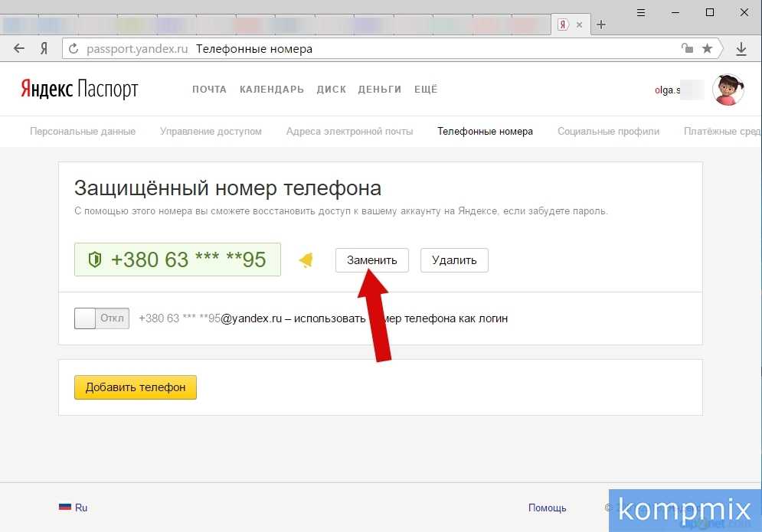This screenshot has height=532, width=762.
Task: Open the "Социальные профили" tab
Action: [x=608, y=132]
